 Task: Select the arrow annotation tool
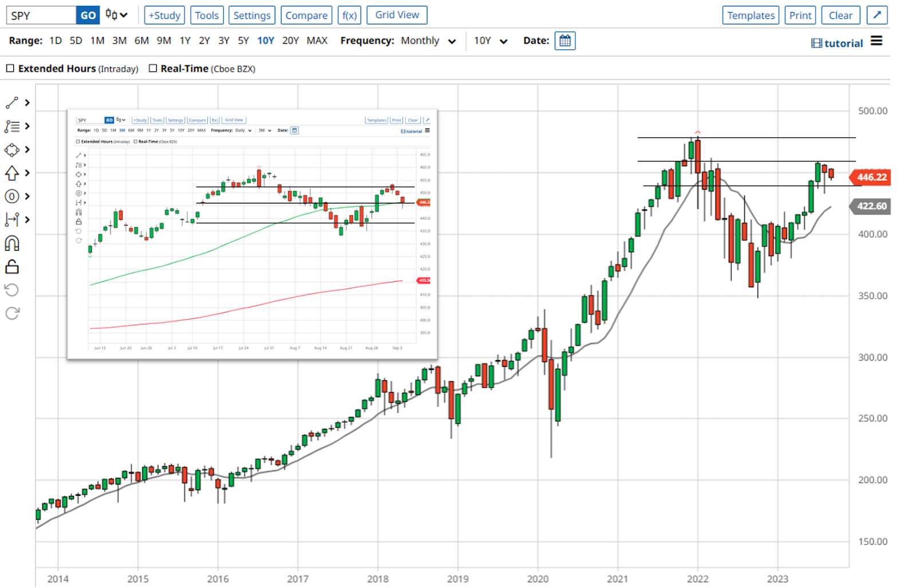[x=11, y=172]
